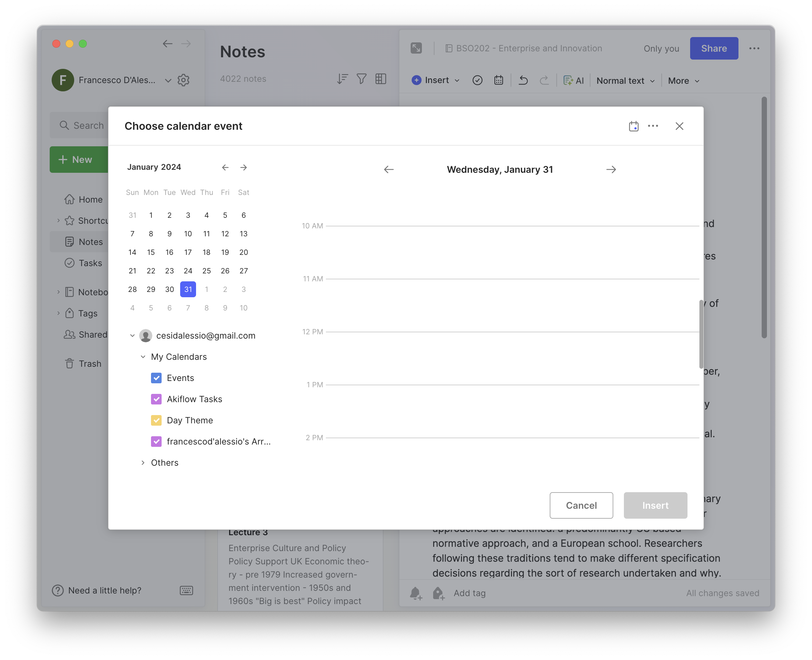Click the redo icon in editor toolbar

544,80
